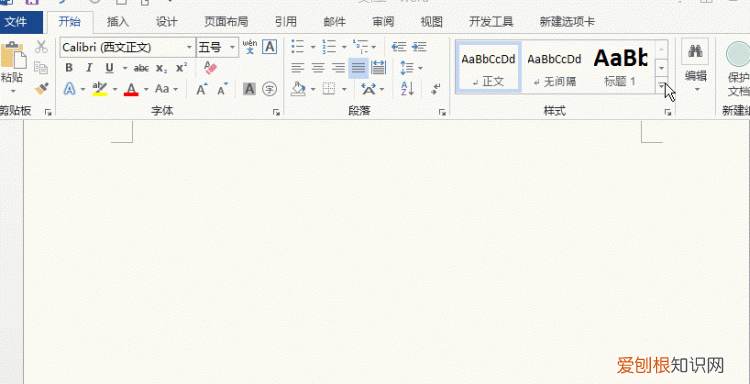Toggle Superscript formatting
750x384 pixels.
point(181,68)
